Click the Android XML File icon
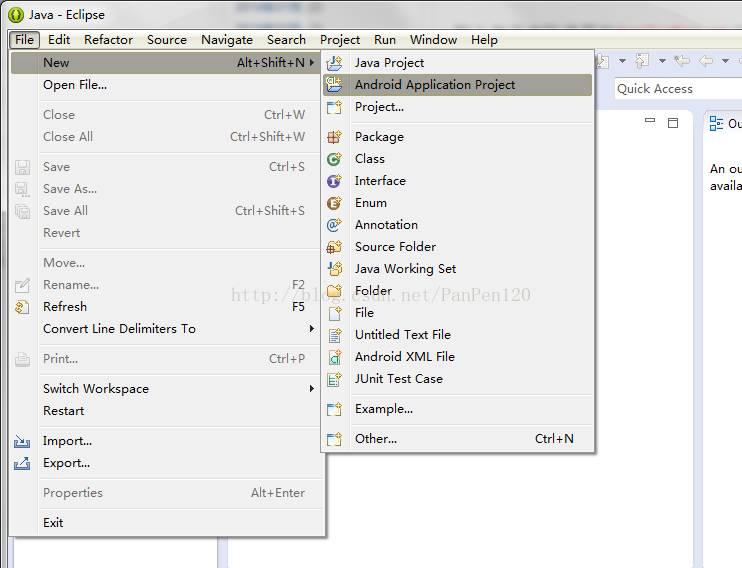Image resolution: width=742 pixels, height=568 pixels. pos(334,357)
